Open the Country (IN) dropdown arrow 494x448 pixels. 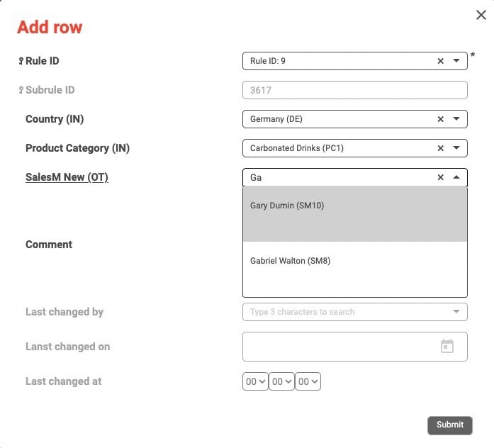click(456, 119)
